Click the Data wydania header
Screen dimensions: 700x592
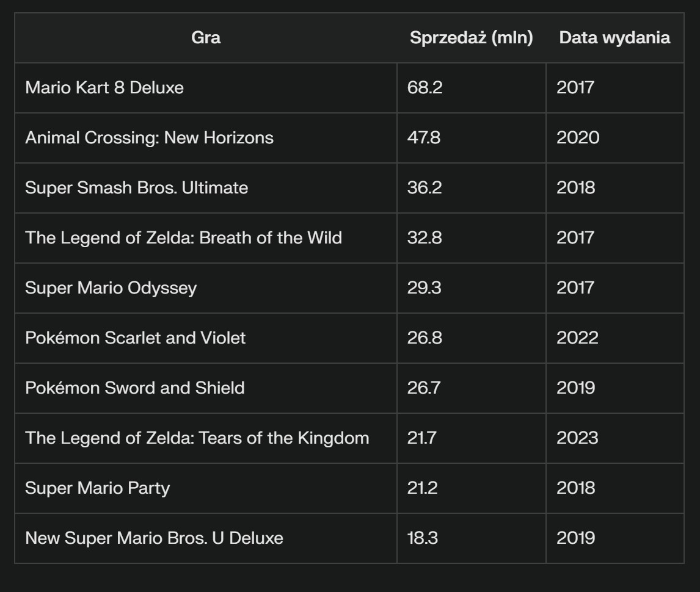pyautogui.click(x=614, y=37)
